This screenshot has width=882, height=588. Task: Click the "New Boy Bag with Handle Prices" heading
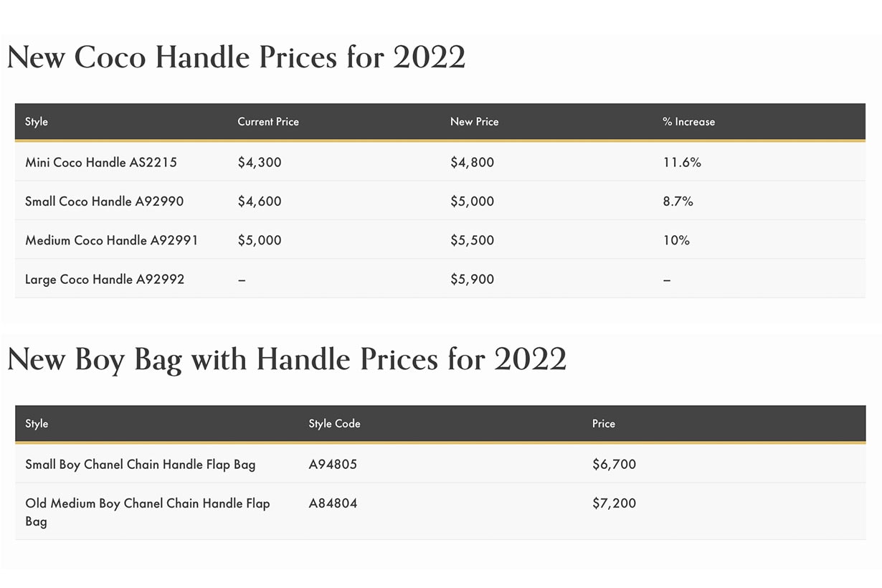coord(287,359)
